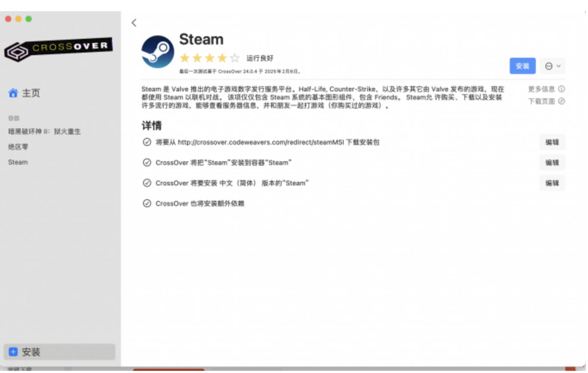Click the text CrossOver 将要安装 中文（简体）版本的"Steam"

(x=232, y=183)
